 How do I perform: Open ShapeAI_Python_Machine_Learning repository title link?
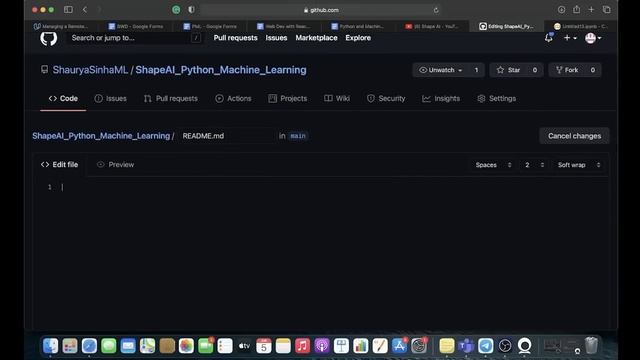(221, 70)
